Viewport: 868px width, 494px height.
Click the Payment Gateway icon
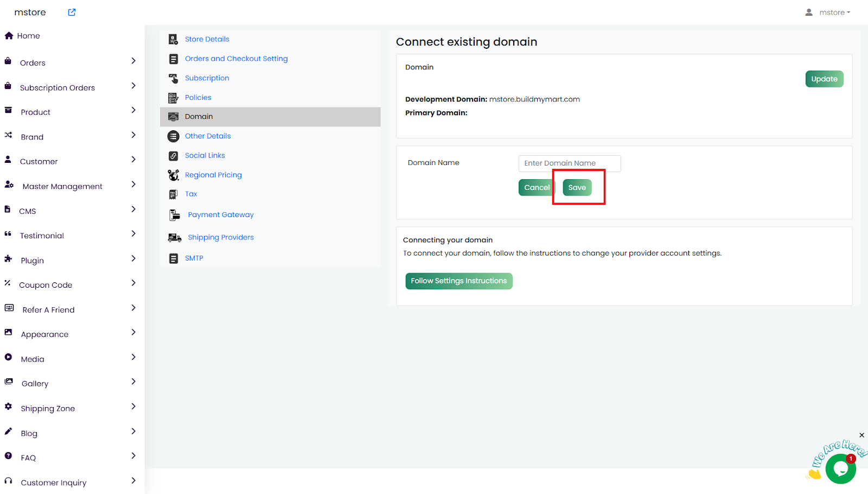(x=174, y=215)
